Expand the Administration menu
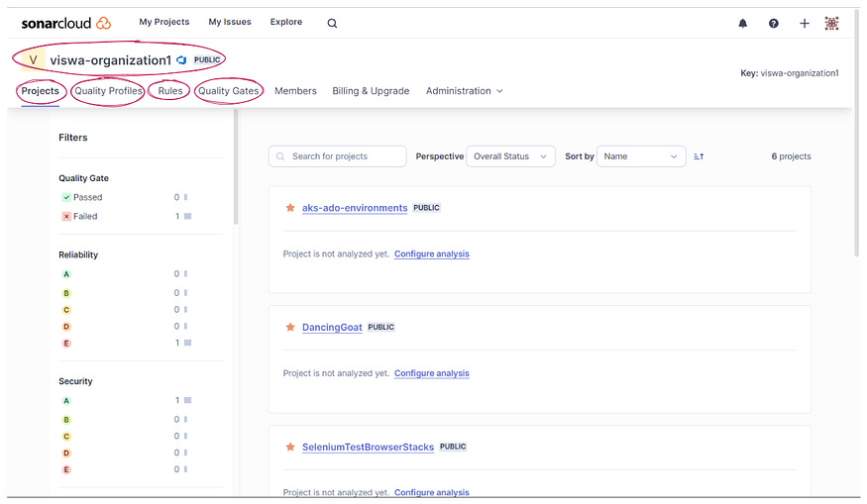 click(x=464, y=91)
